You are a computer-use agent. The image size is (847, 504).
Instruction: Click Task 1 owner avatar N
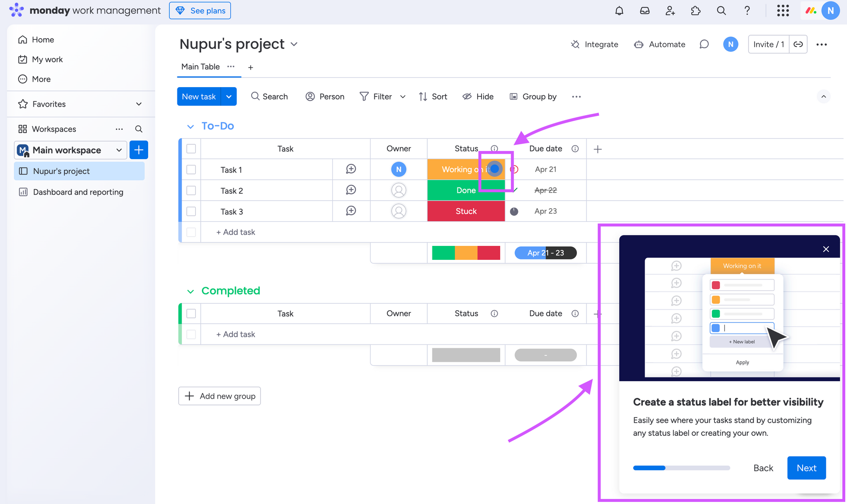399,169
